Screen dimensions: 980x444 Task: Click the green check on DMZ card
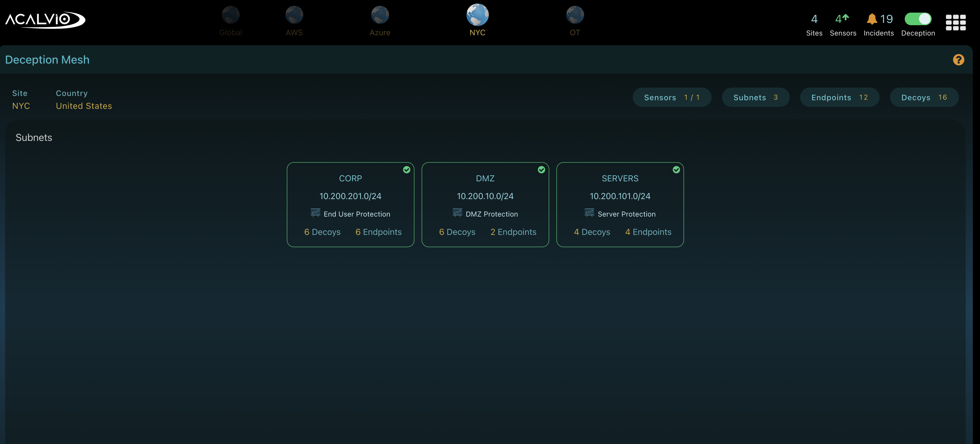pos(541,170)
